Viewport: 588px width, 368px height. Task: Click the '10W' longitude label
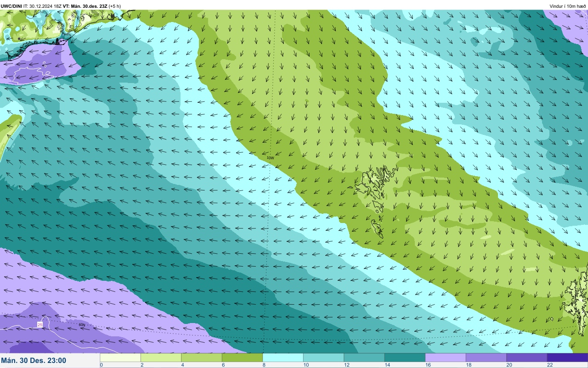[270, 158]
